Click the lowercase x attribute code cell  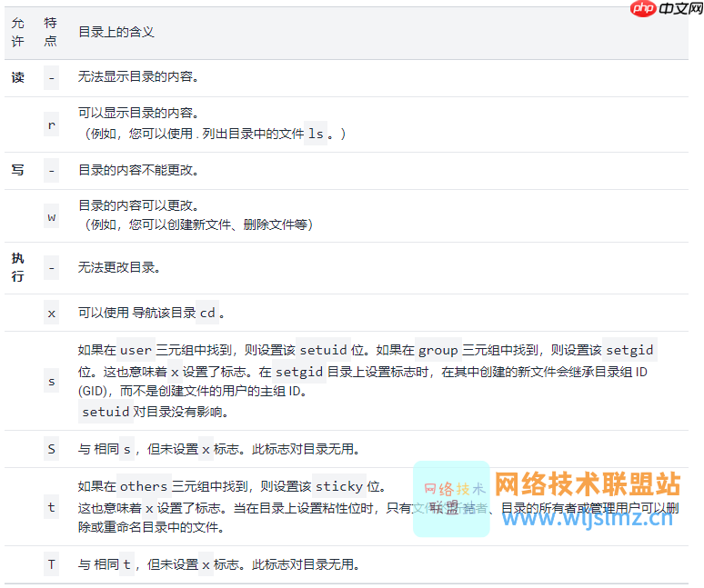51,313
